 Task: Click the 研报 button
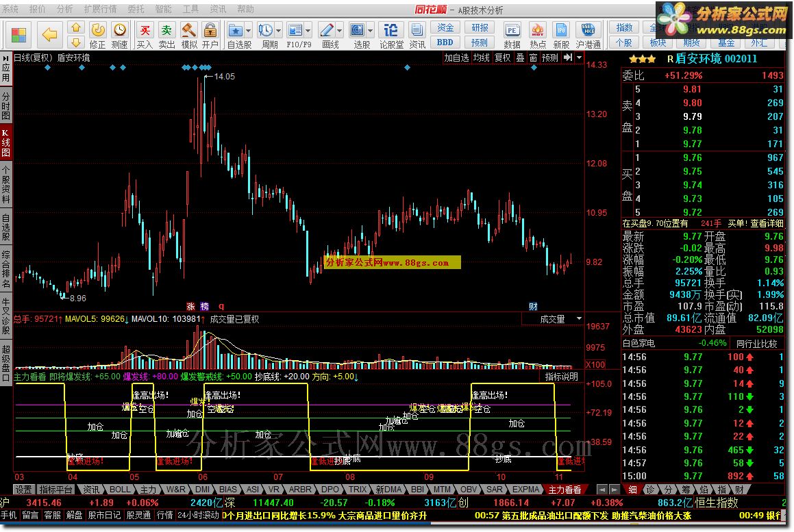tap(480, 27)
